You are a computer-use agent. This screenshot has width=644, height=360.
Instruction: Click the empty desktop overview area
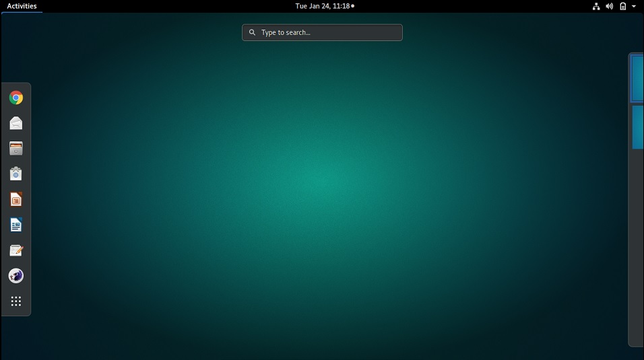[323, 202]
